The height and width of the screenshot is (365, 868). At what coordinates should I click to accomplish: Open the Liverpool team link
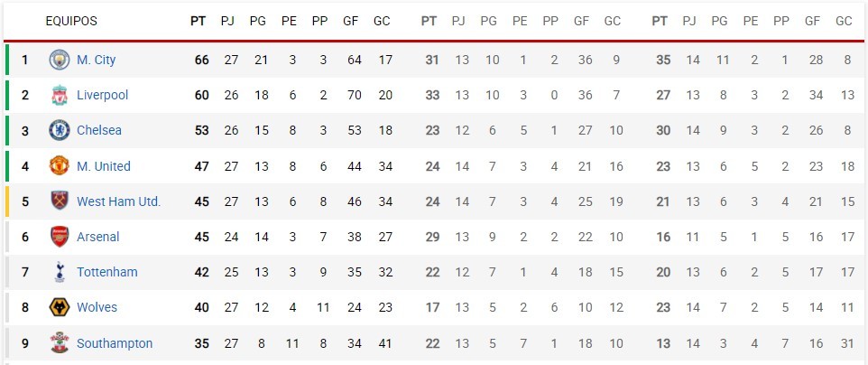[103, 95]
